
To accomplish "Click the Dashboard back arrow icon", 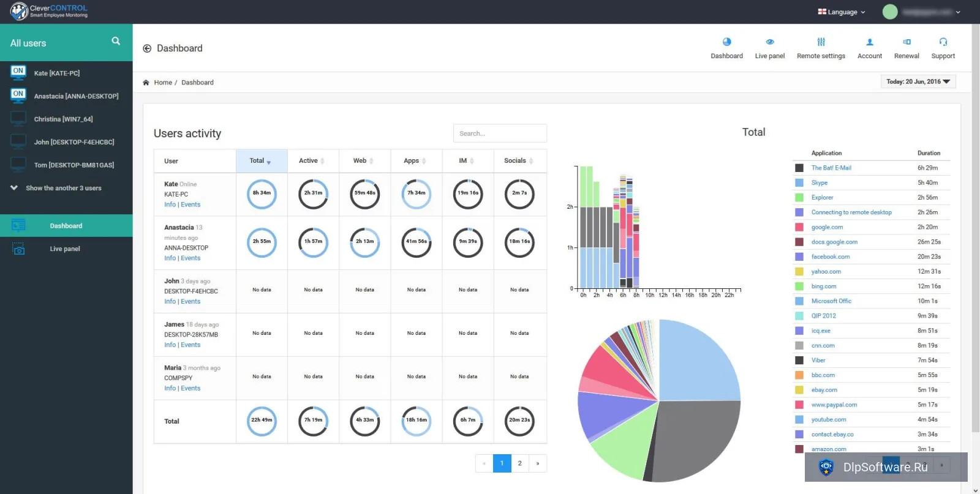I will (x=147, y=48).
